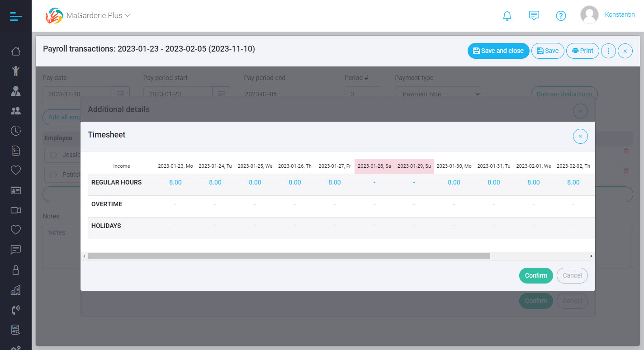Viewport: 644px width, 350px height.
Task: Open the notifications bell icon
Action: (507, 15)
